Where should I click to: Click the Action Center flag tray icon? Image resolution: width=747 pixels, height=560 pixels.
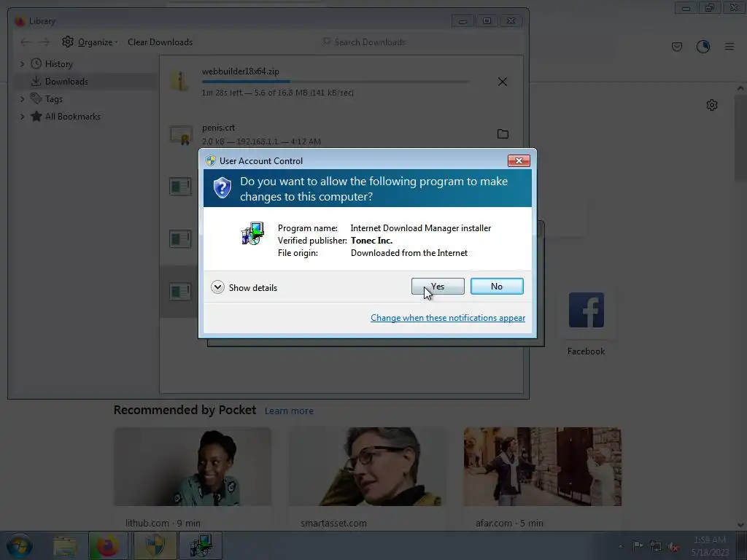coord(638,546)
